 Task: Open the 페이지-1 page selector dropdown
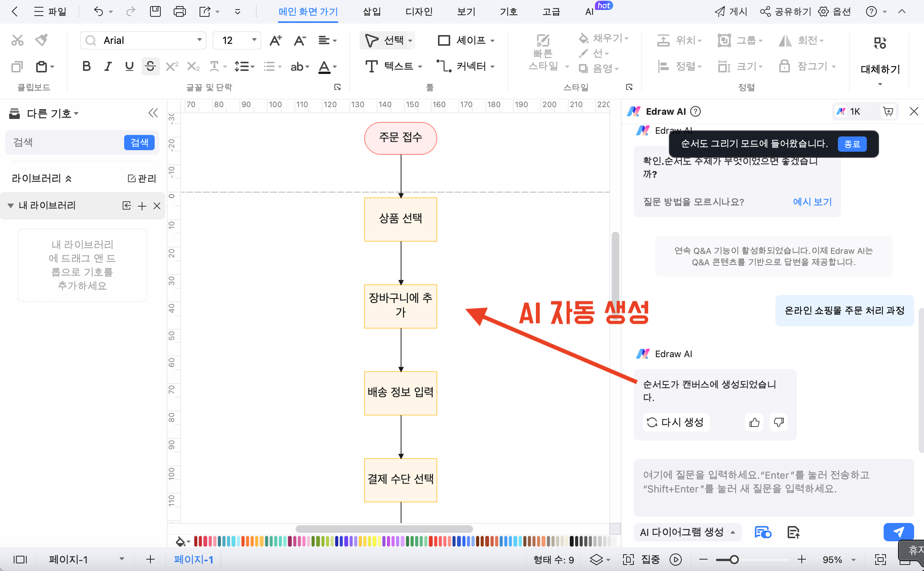[x=122, y=559]
